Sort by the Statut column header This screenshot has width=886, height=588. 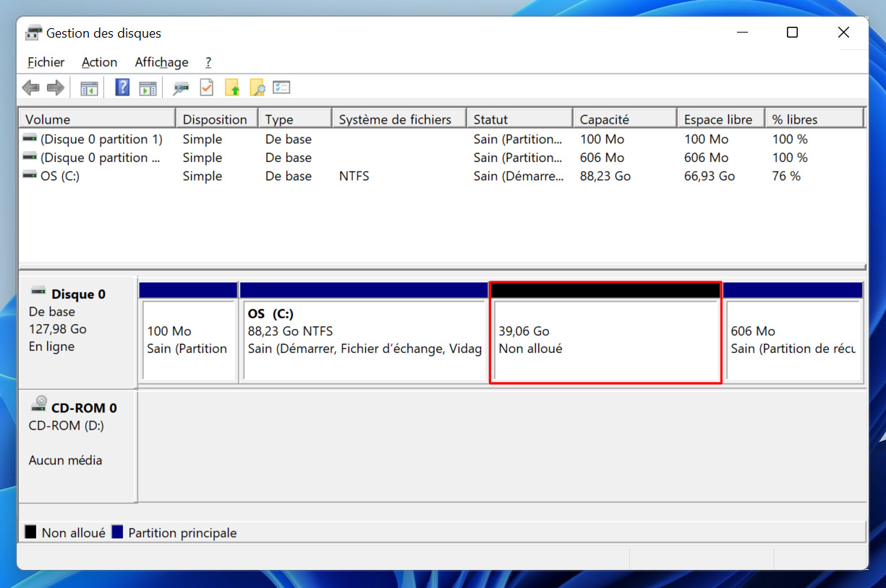(520, 119)
